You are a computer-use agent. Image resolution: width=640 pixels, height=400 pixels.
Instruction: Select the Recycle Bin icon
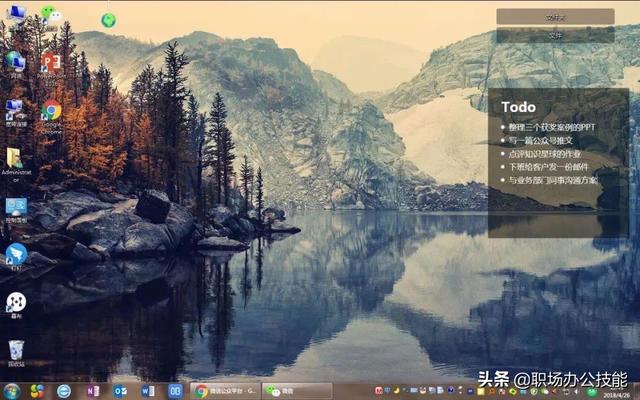pyautogui.click(x=16, y=353)
